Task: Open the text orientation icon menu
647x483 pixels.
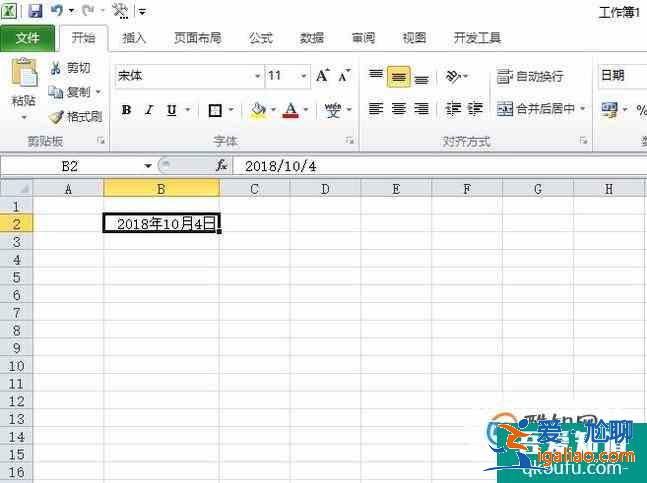Action: 457,77
